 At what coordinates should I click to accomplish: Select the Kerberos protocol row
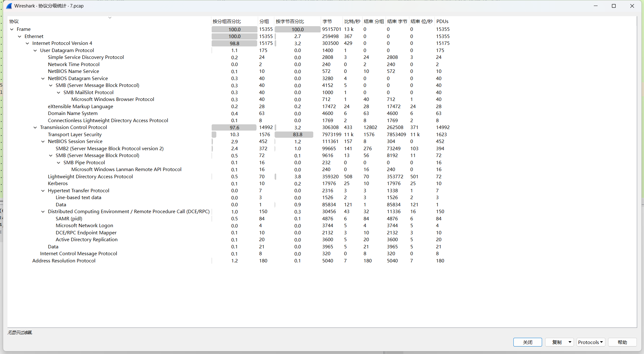58,184
